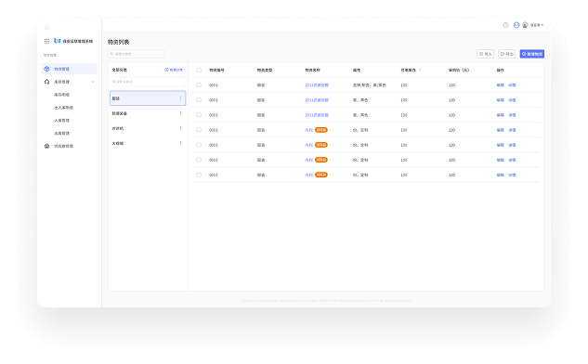Open the user name dropdown arrow
This screenshot has width=588, height=364.
[542, 25]
